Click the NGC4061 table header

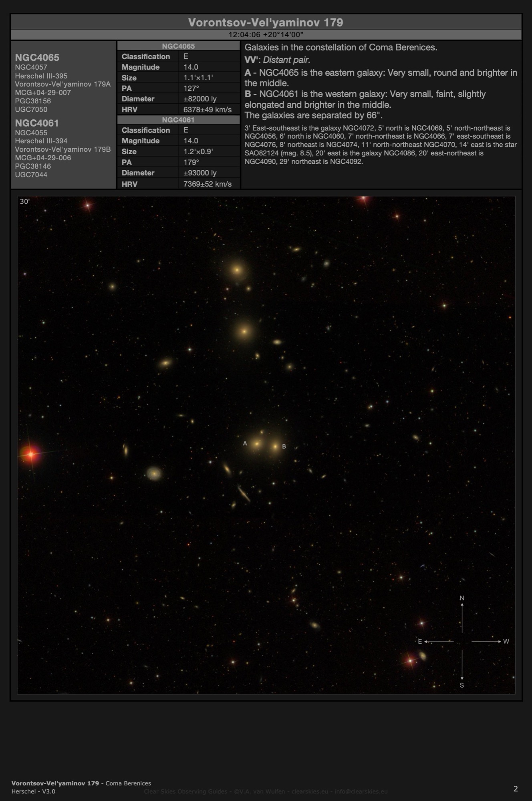(178, 120)
